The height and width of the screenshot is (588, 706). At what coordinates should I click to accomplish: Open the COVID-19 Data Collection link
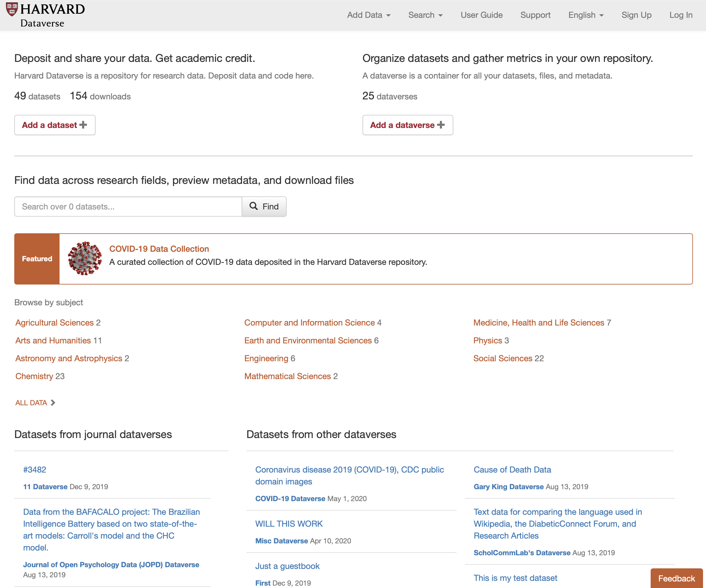pyautogui.click(x=159, y=249)
